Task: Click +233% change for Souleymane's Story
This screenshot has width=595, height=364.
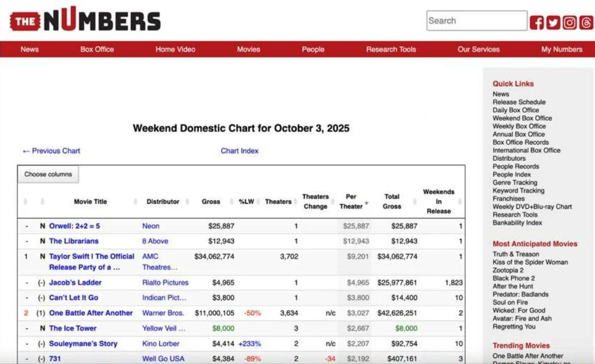Action: (250, 343)
